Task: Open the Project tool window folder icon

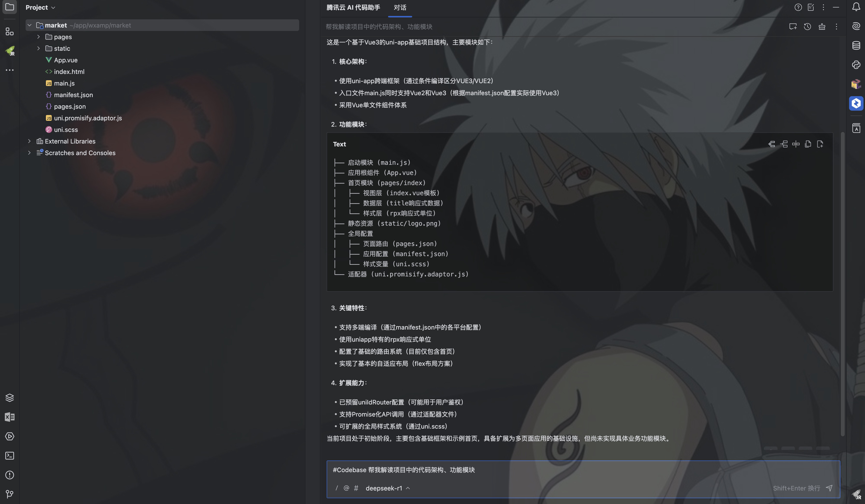Action: pyautogui.click(x=10, y=7)
